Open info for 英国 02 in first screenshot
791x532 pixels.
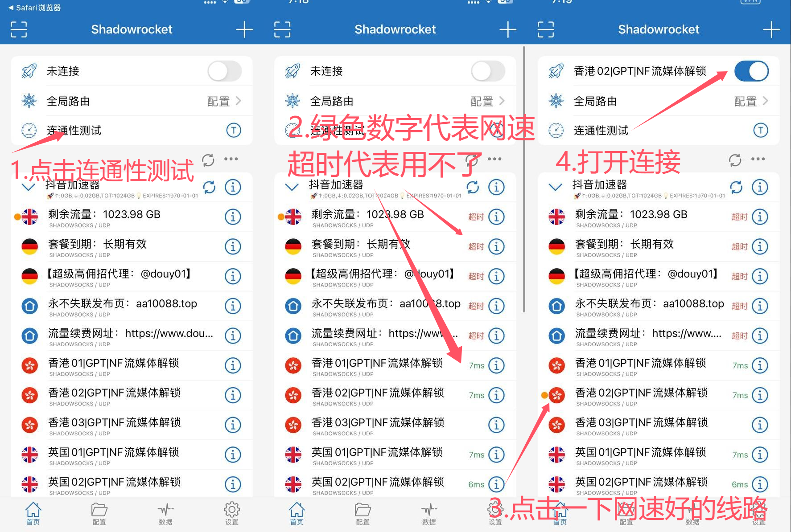(x=233, y=484)
